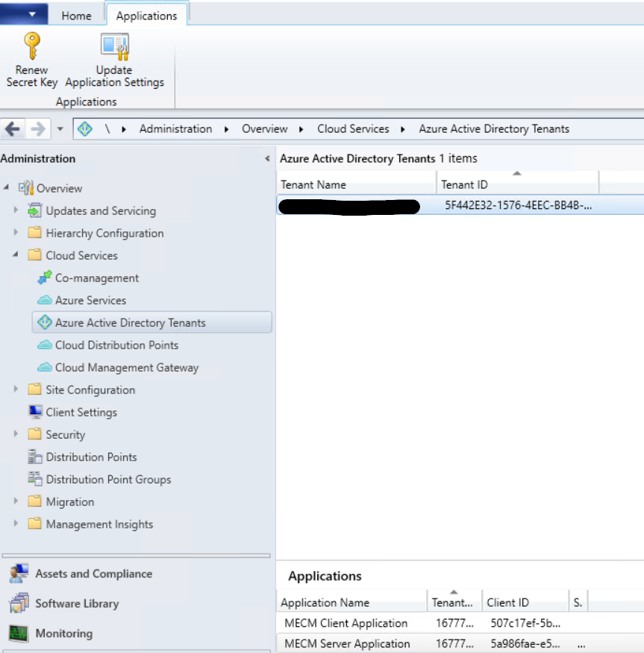Expand the Site Configuration folder

(16, 390)
